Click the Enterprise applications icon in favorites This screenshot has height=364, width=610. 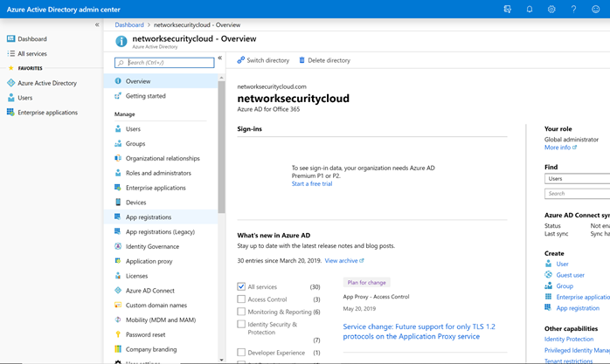tap(10, 113)
